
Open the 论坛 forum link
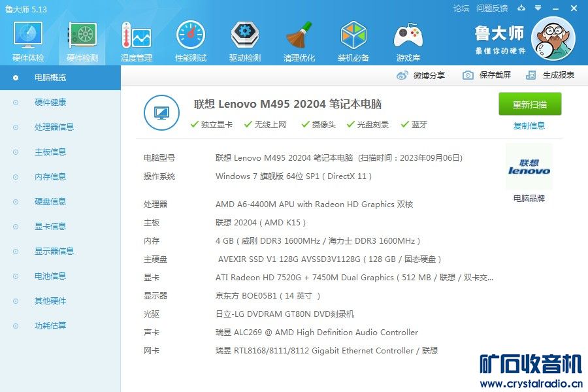tap(461, 8)
